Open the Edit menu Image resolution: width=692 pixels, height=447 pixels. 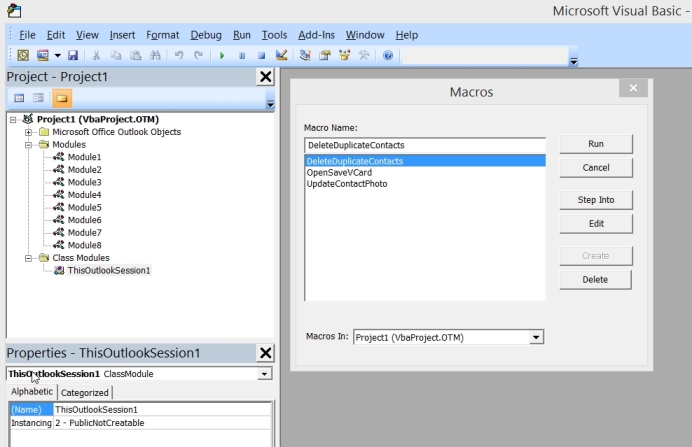coord(56,35)
